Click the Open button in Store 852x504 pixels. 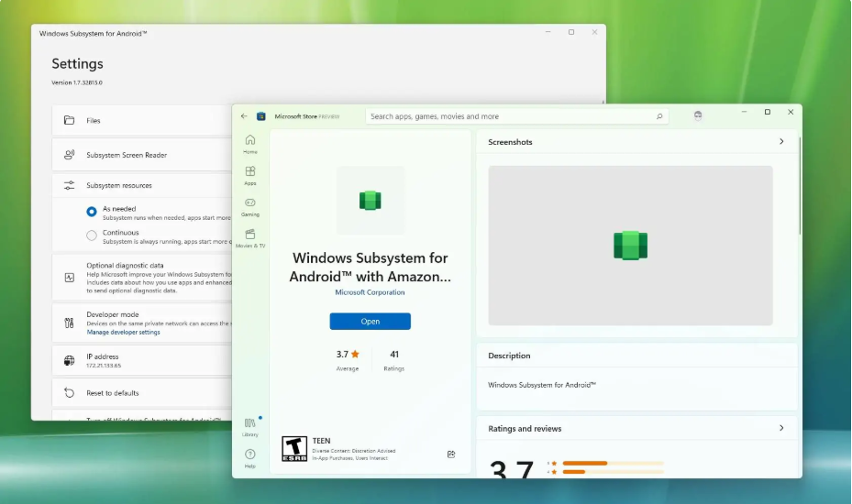370,321
